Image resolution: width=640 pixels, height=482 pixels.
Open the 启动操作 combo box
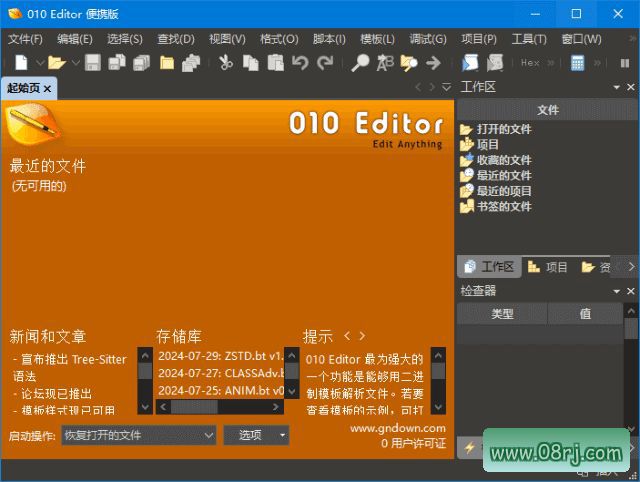pyautogui.click(x=139, y=435)
